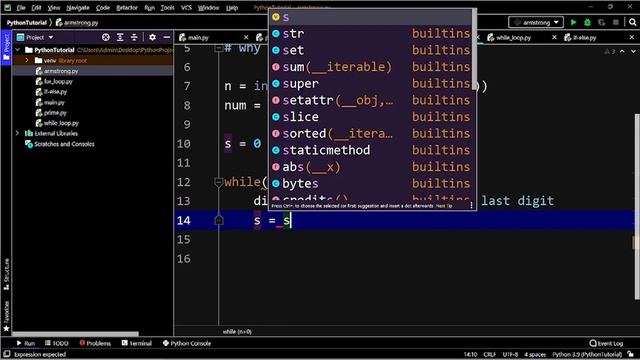This screenshot has width=640, height=360.
Task: Open the armstrong run configuration dropdown
Action: click(536, 22)
